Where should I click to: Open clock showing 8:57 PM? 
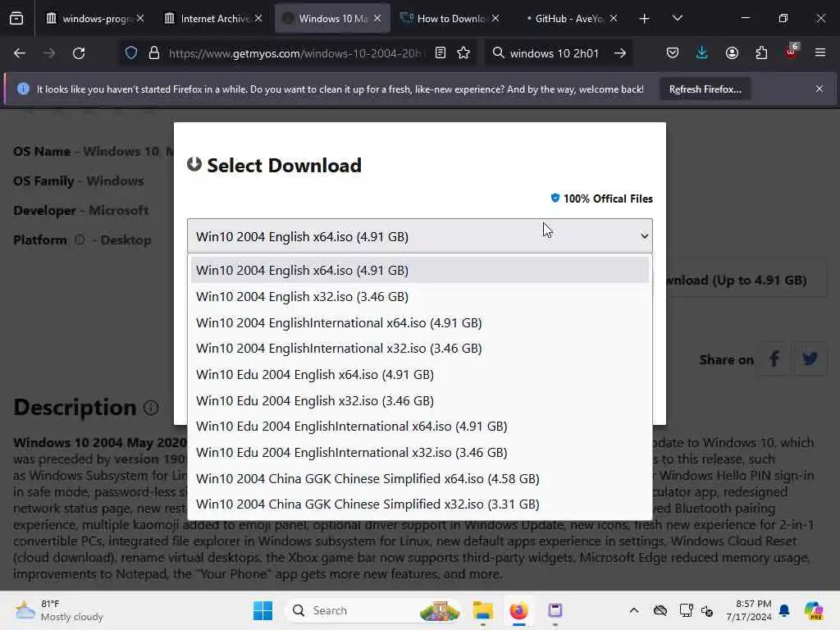[748, 610]
